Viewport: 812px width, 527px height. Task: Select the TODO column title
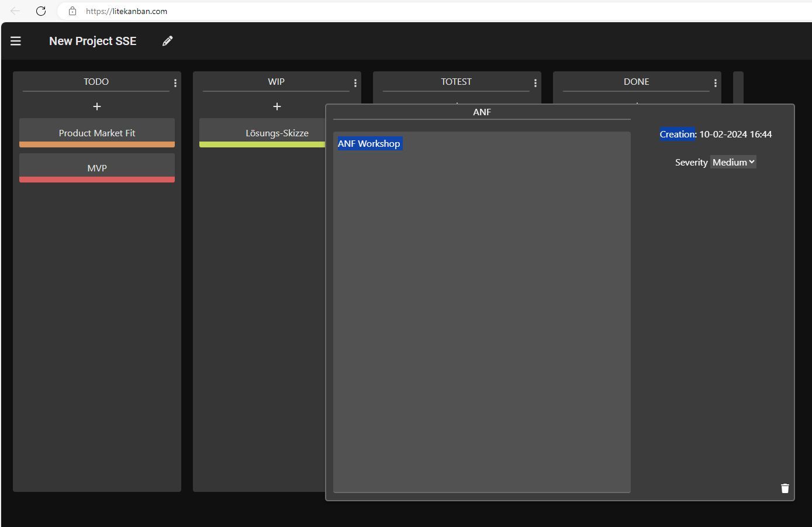click(x=96, y=82)
